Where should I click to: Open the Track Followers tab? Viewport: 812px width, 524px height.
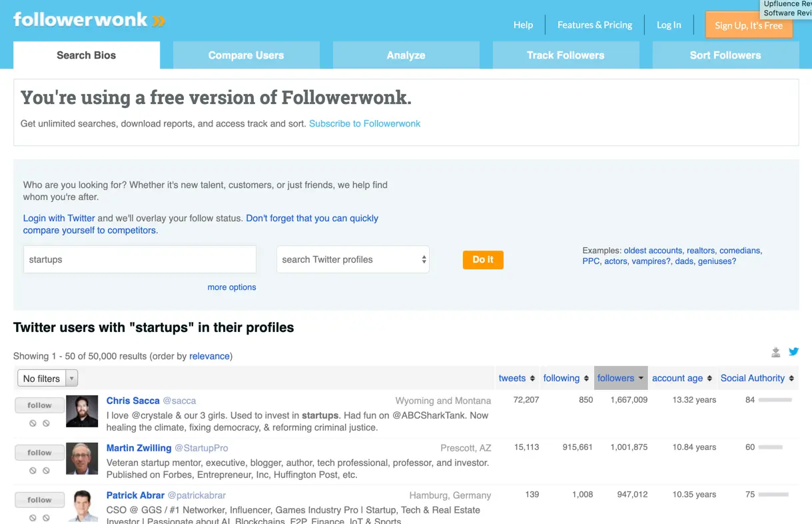pyautogui.click(x=566, y=55)
